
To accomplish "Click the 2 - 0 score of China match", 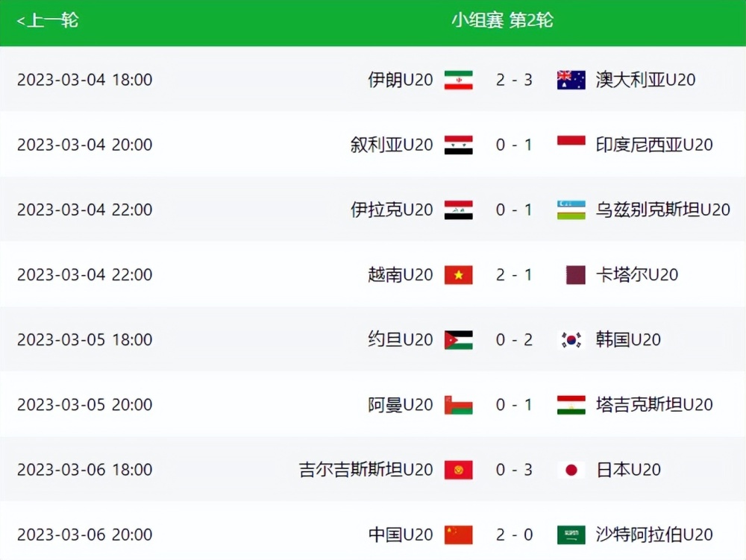I will pos(514,535).
